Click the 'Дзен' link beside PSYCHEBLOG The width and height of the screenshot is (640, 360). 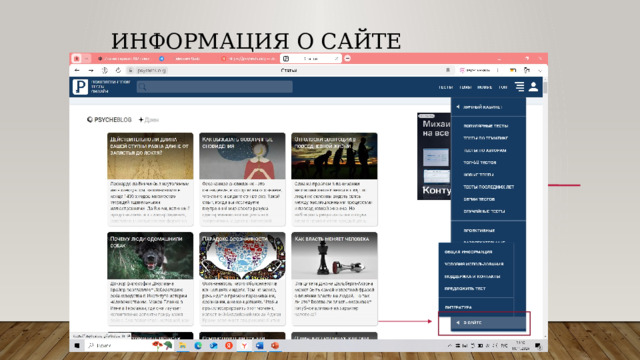pyautogui.click(x=149, y=120)
